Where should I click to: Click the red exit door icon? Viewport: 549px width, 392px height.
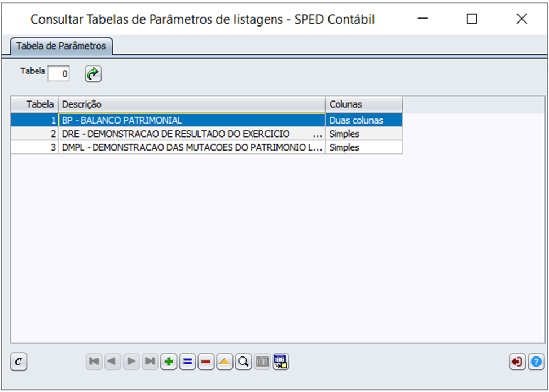[516, 362]
